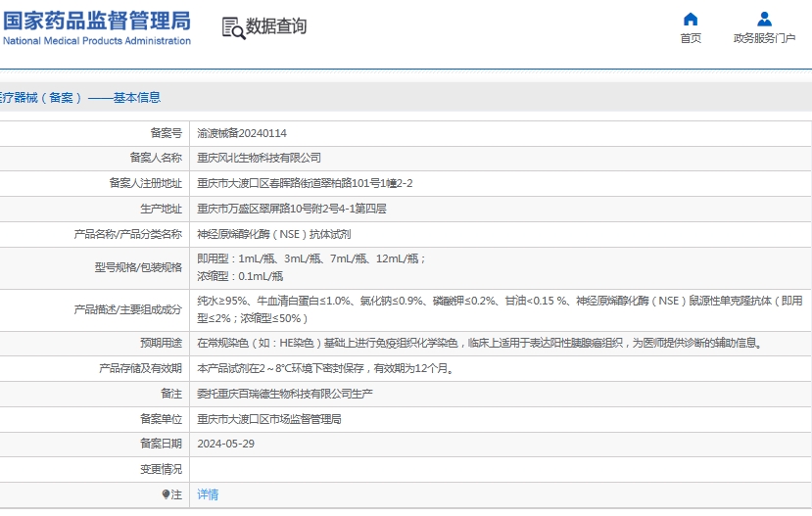Select company name 重庆风北生物科技有限公司

259,158
